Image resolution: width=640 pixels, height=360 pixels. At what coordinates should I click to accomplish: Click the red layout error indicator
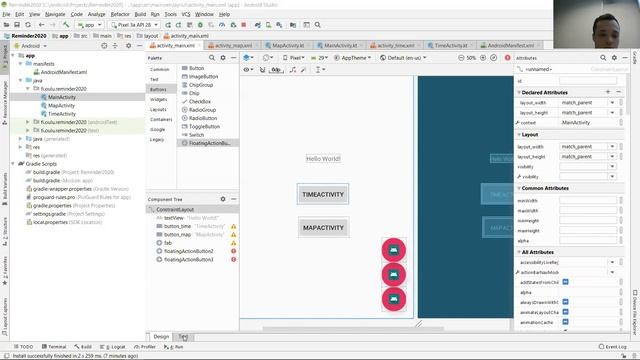click(x=507, y=58)
